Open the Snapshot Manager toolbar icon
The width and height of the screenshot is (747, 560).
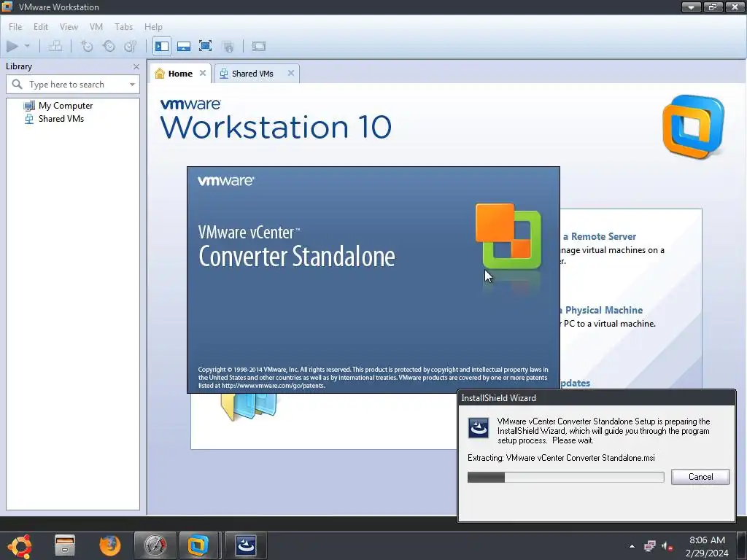[x=130, y=46]
